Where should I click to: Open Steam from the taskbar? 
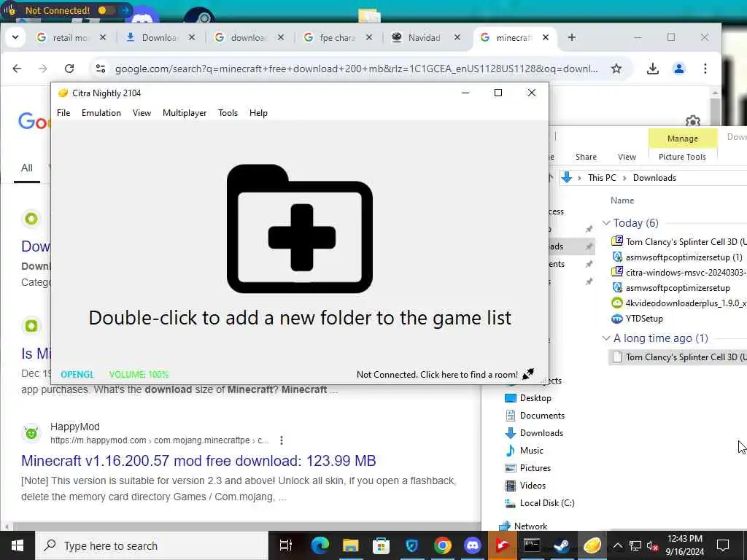point(562,545)
